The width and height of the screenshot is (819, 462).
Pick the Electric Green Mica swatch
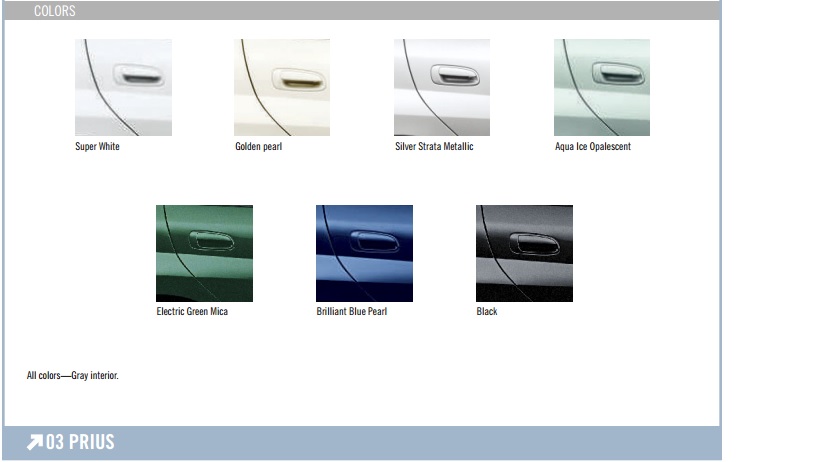click(x=204, y=253)
